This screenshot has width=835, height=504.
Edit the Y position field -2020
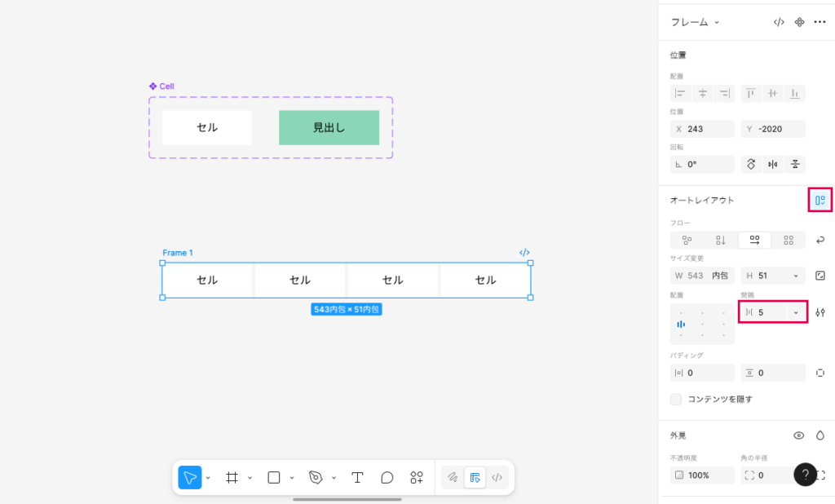(x=773, y=129)
